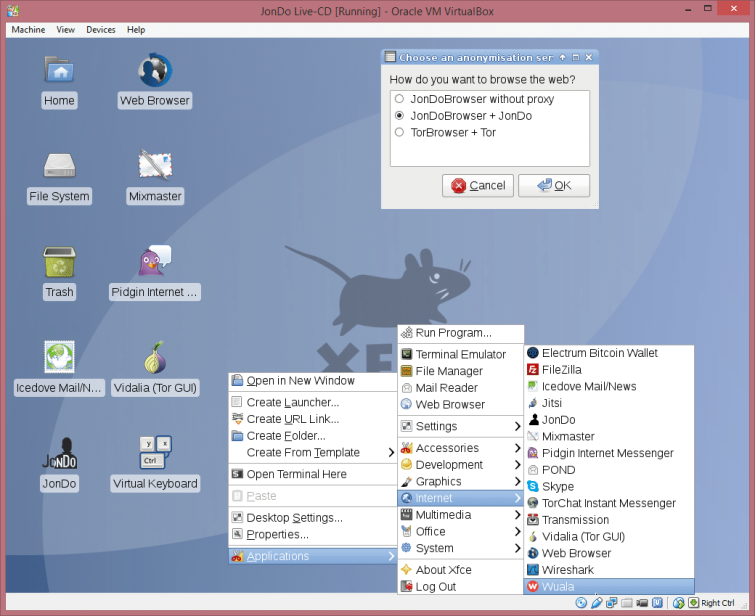The image size is (755, 616).
Task: Click the File Manager icon in menu
Action: click(406, 371)
